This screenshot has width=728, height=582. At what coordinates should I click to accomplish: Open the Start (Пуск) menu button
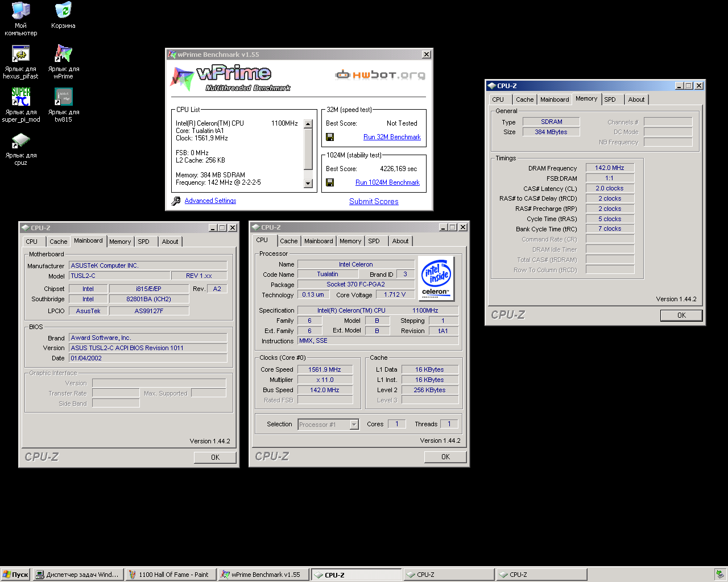click(x=15, y=575)
